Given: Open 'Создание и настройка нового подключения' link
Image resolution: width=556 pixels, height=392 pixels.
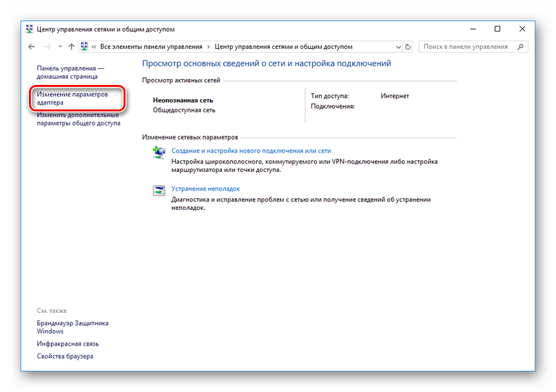Looking at the screenshot, I should (251, 151).
